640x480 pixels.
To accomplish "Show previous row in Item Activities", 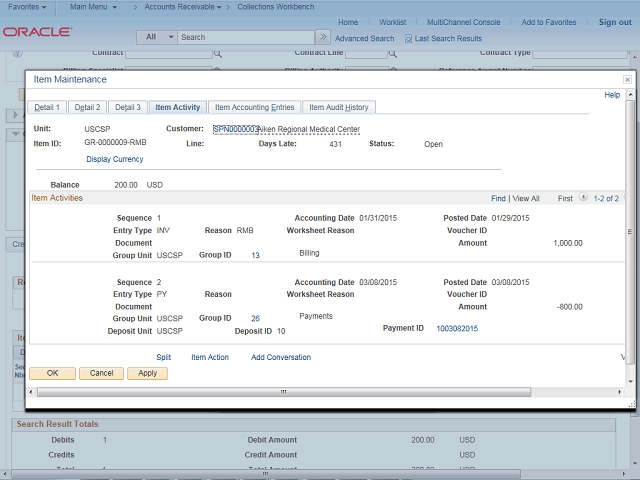I will click(x=583, y=198).
